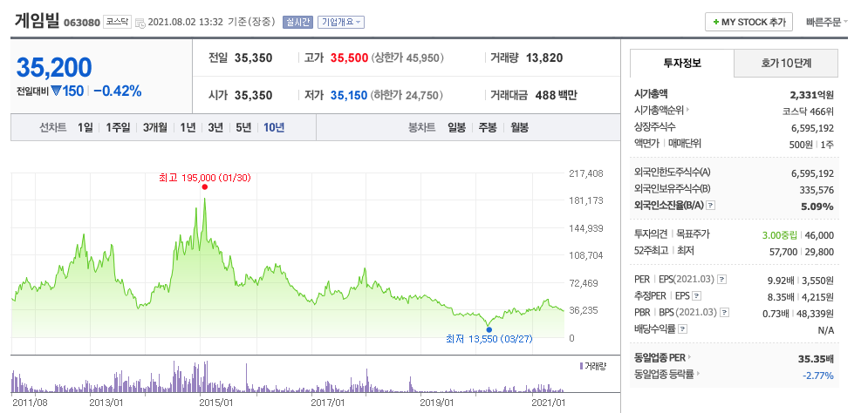Click the 181,173 y-axis label
The height and width of the screenshot is (413, 868).
(x=586, y=200)
